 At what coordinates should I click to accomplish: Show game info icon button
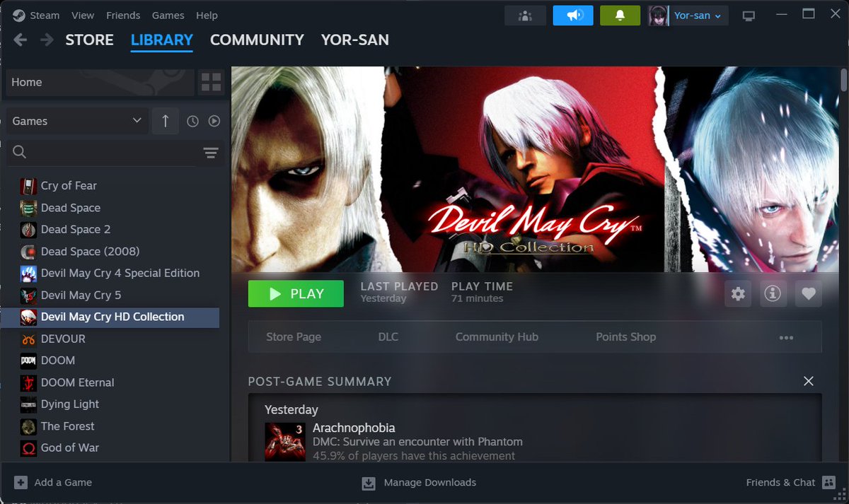click(x=773, y=294)
